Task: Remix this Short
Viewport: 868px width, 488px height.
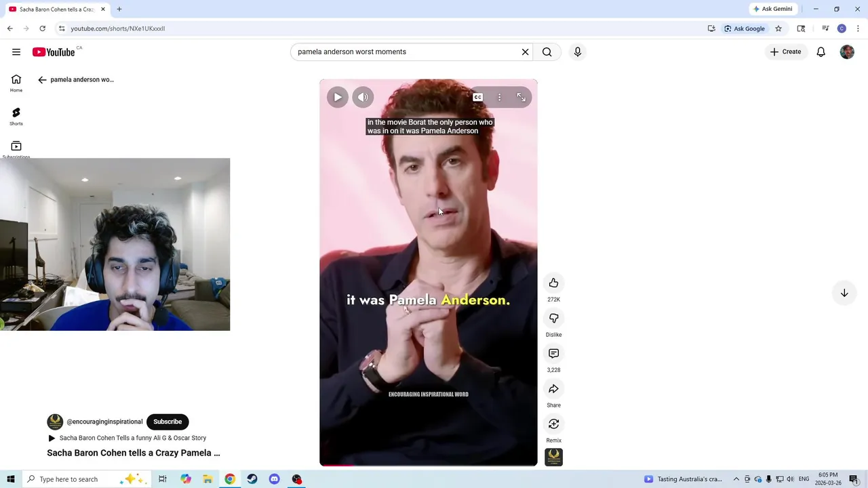Action: (553, 424)
